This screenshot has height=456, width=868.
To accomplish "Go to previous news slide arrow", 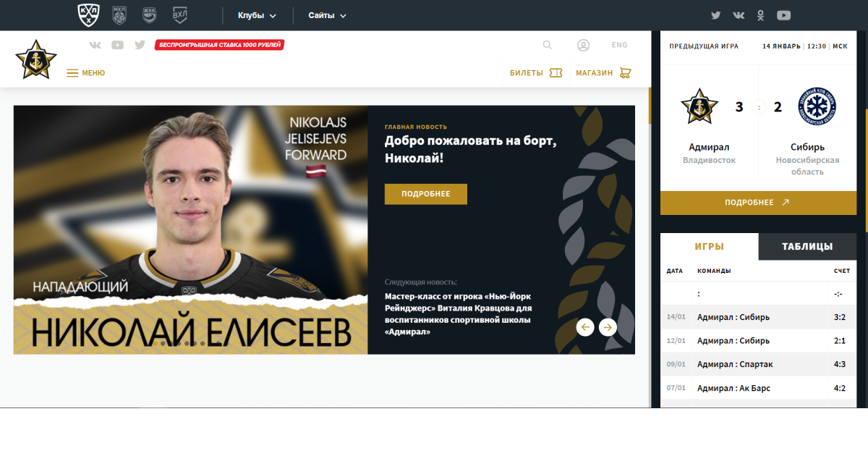I will 585,327.
